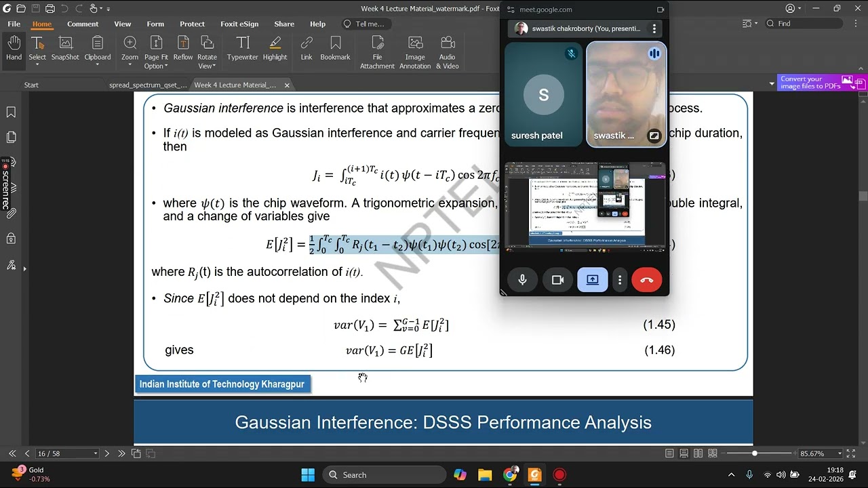Click the Windows taskbar Search box
868x488 pixels.
(384, 475)
